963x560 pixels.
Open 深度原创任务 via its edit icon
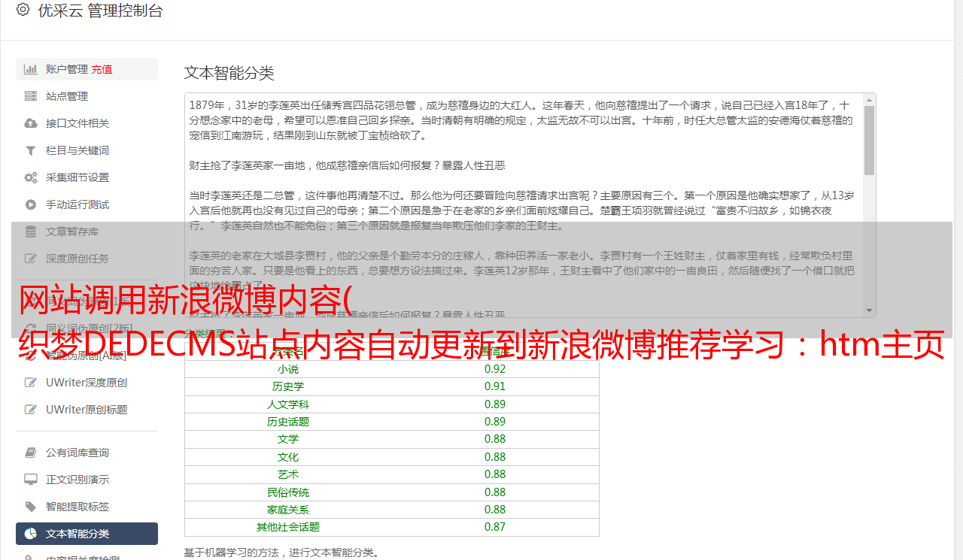tap(31, 259)
